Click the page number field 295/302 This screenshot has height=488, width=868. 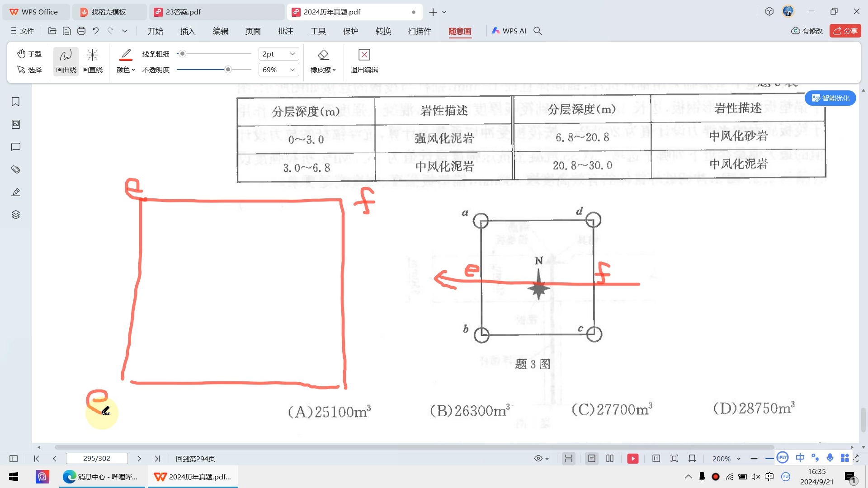coord(97,459)
